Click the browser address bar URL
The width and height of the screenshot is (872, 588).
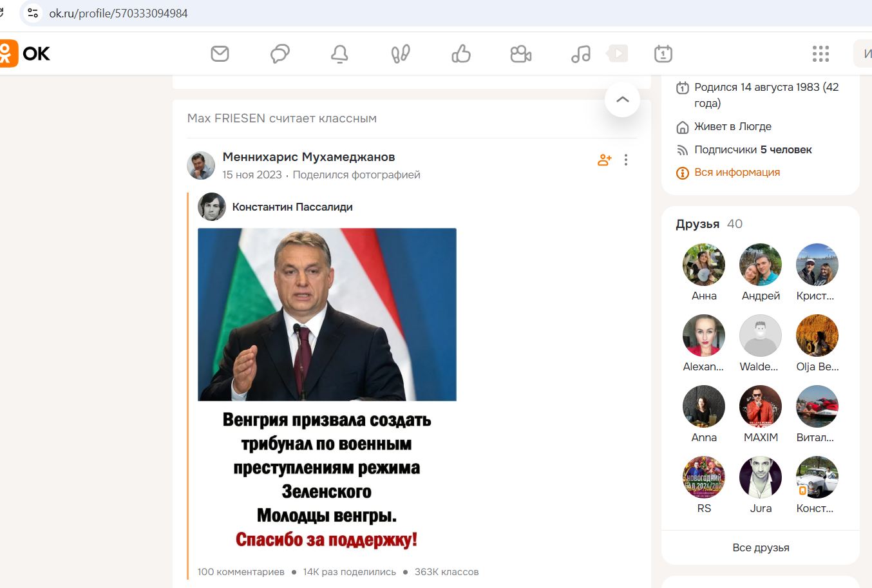pos(118,13)
